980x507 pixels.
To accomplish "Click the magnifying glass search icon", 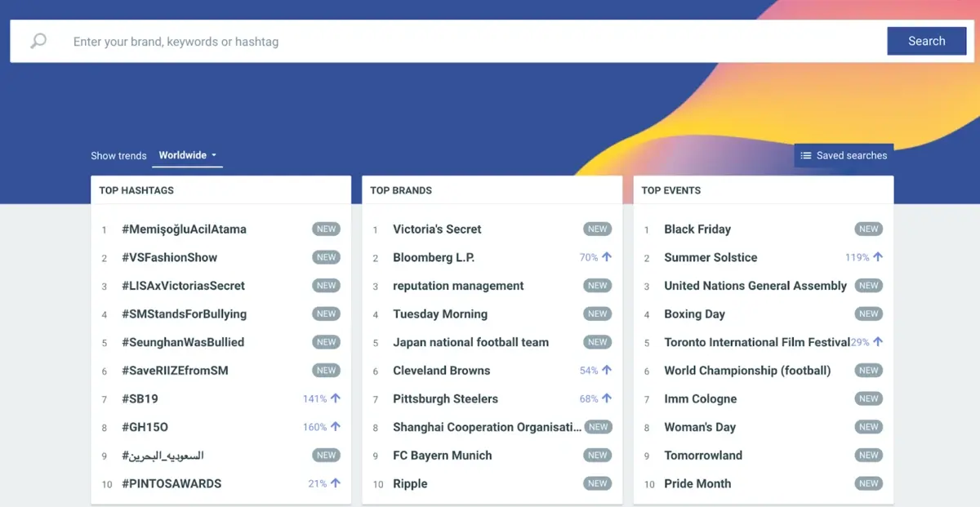I will 38,42.
